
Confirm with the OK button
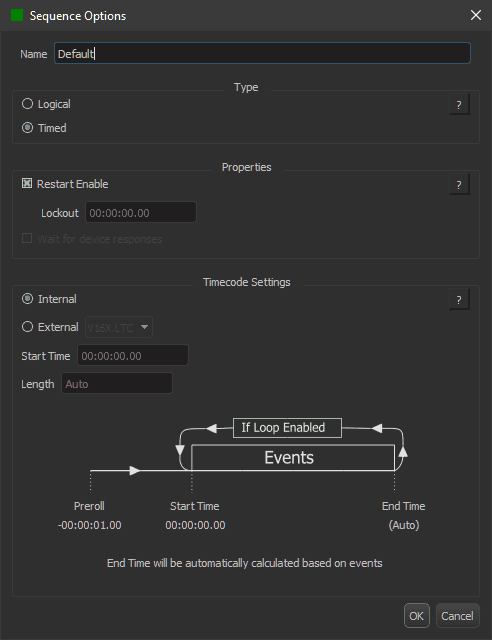coord(416,616)
